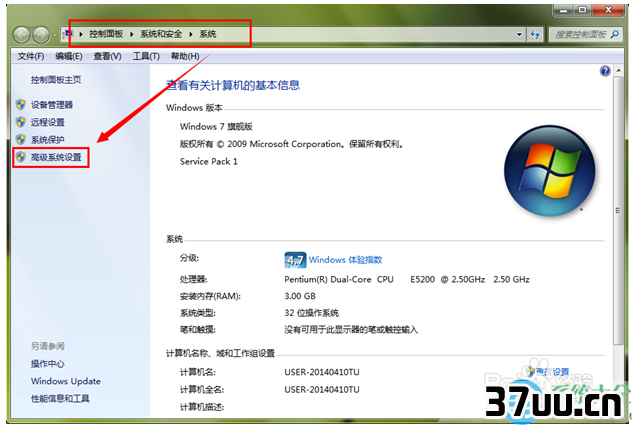634x427 pixels.
Task: Open 系统保护 from the sidebar
Action: pos(48,140)
